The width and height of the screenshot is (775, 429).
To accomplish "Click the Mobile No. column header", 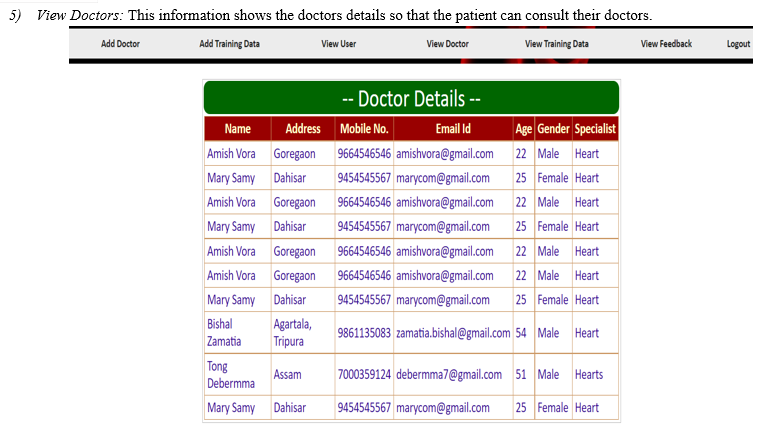I will [364, 129].
